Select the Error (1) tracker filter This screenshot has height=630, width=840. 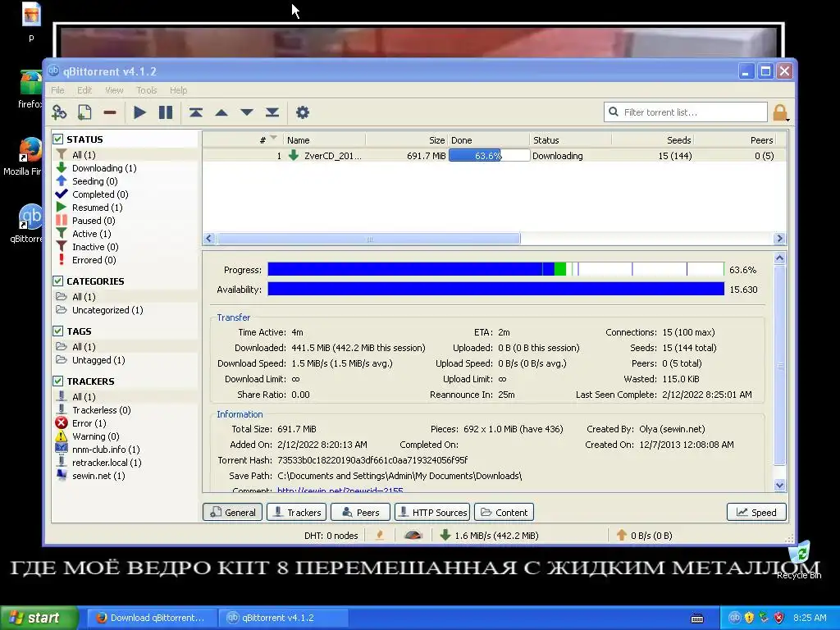click(x=89, y=423)
